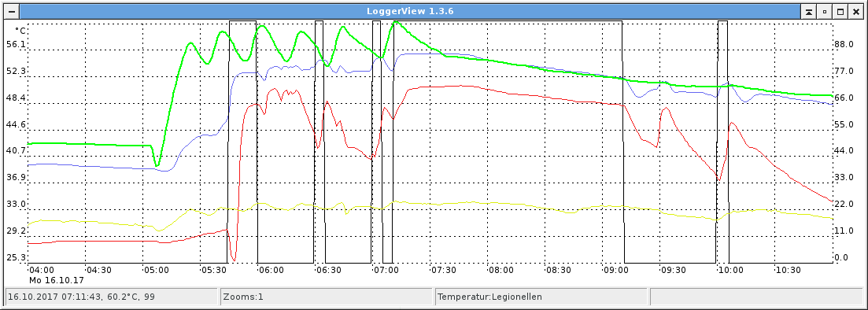The image size is (868, 310).
Task: Open the window menu button in title bar
Action: point(12,11)
